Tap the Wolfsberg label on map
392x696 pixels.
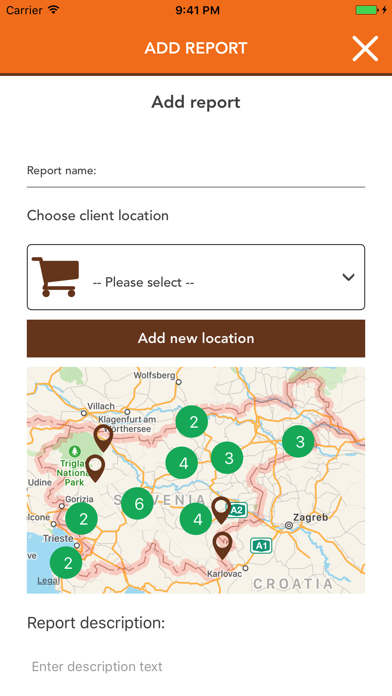(x=154, y=376)
